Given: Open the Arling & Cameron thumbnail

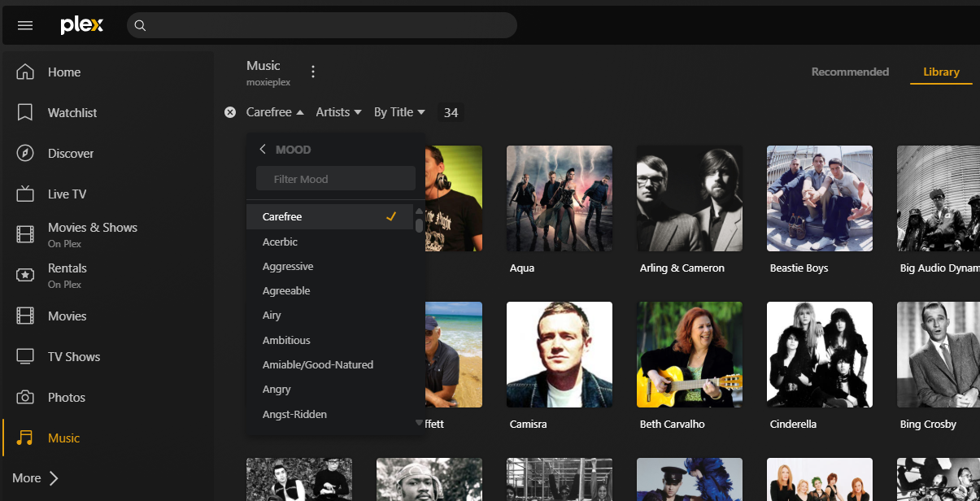Looking at the screenshot, I should [690, 198].
